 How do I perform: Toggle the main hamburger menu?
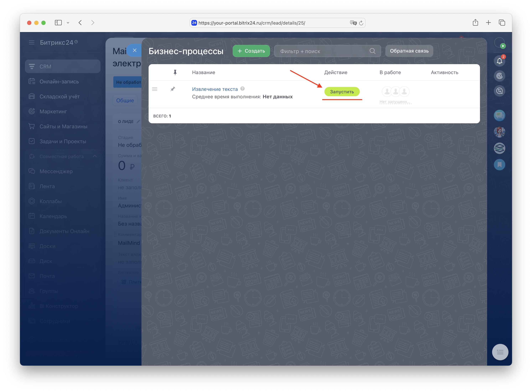32,42
